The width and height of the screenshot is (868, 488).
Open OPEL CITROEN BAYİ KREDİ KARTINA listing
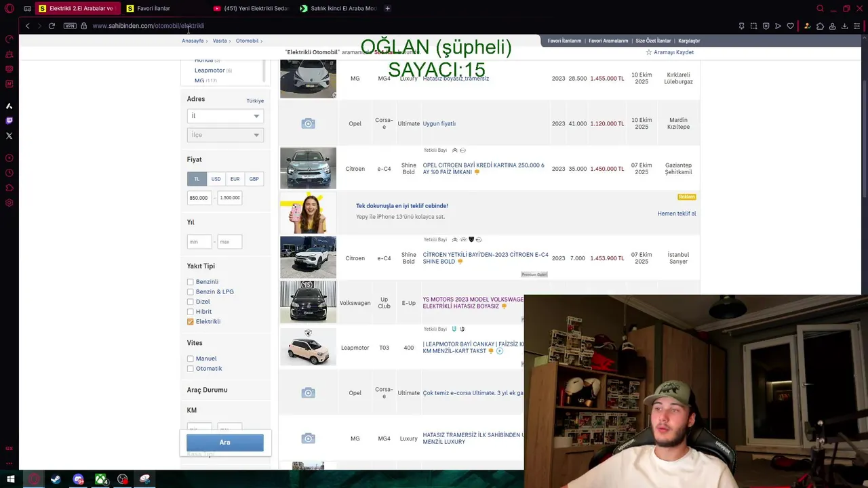(x=484, y=169)
